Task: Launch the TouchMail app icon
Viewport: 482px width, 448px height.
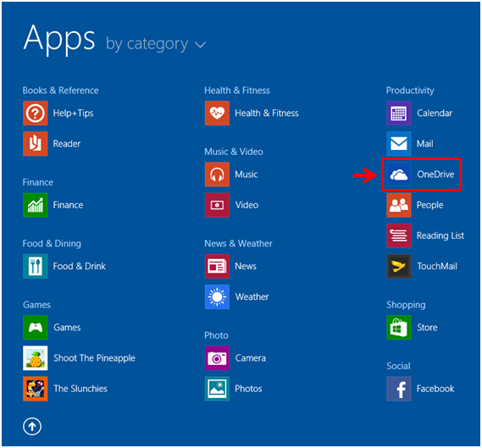Action: click(399, 266)
